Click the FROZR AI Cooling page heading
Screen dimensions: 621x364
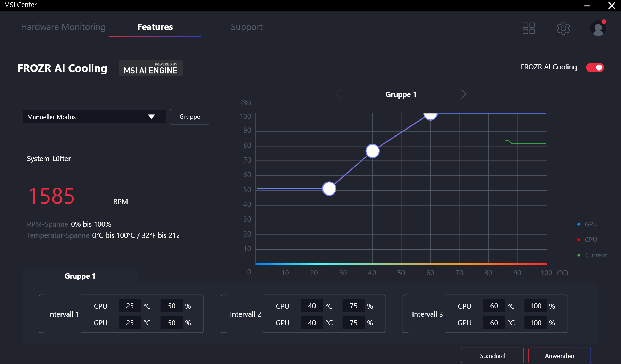(62, 68)
